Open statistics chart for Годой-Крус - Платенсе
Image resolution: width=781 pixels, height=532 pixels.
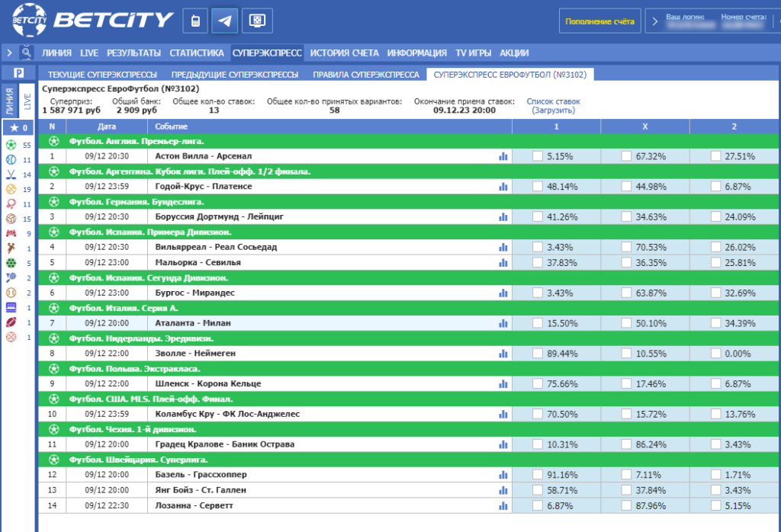[x=503, y=187]
